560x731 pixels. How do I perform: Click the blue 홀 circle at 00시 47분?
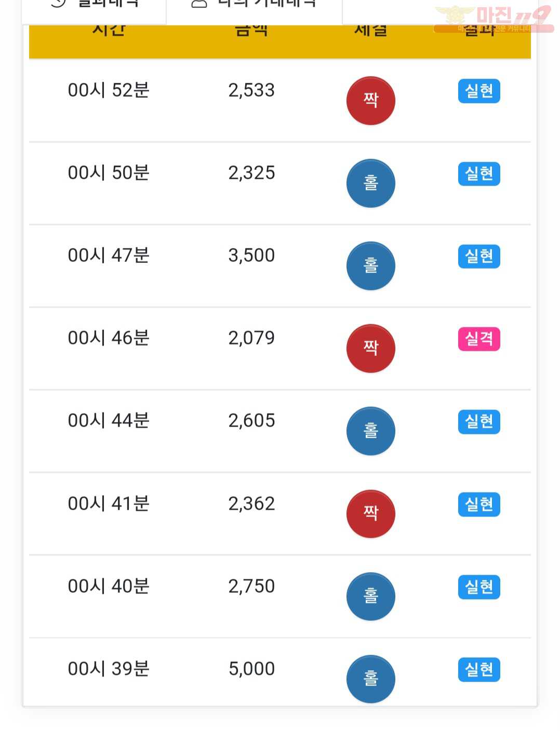point(370,265)
